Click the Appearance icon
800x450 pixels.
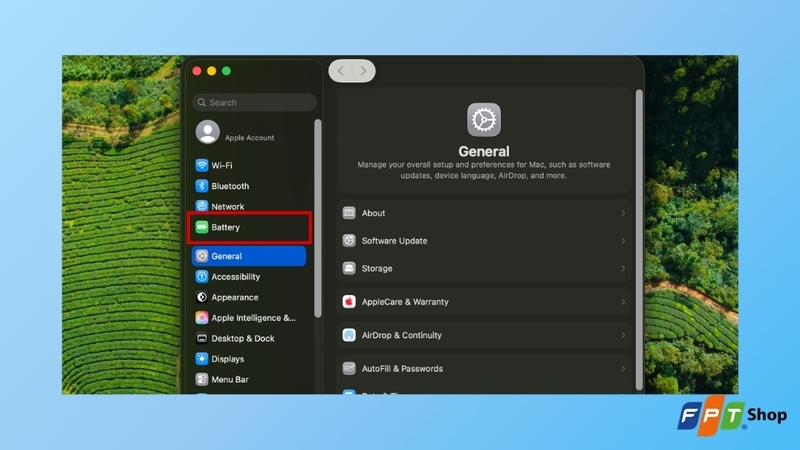point(202,297)
